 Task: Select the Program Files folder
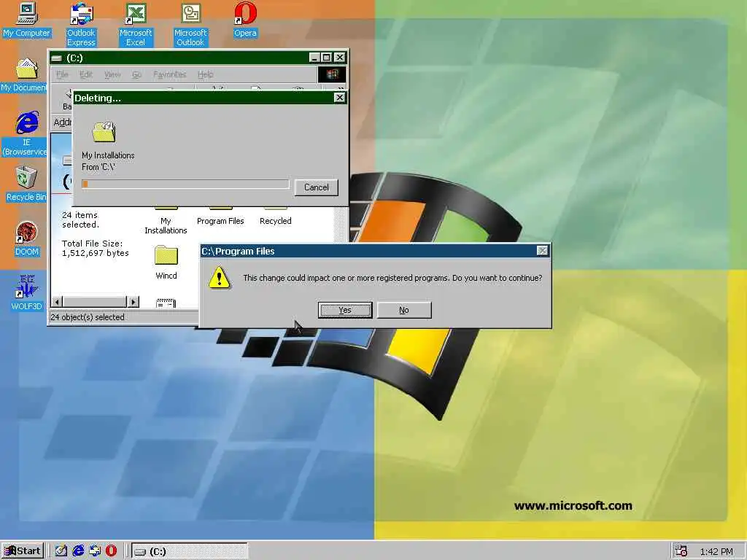click(x=220, y=216)
